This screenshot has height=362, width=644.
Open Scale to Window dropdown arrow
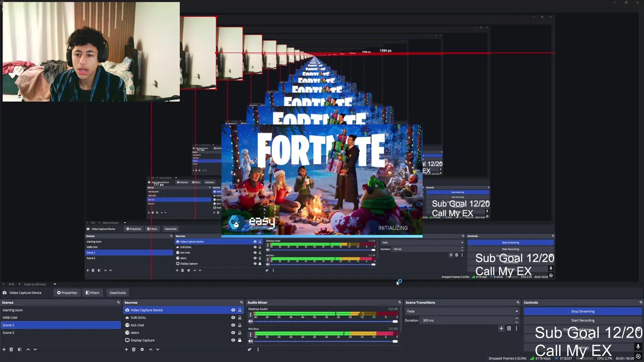tap(55, 284)
